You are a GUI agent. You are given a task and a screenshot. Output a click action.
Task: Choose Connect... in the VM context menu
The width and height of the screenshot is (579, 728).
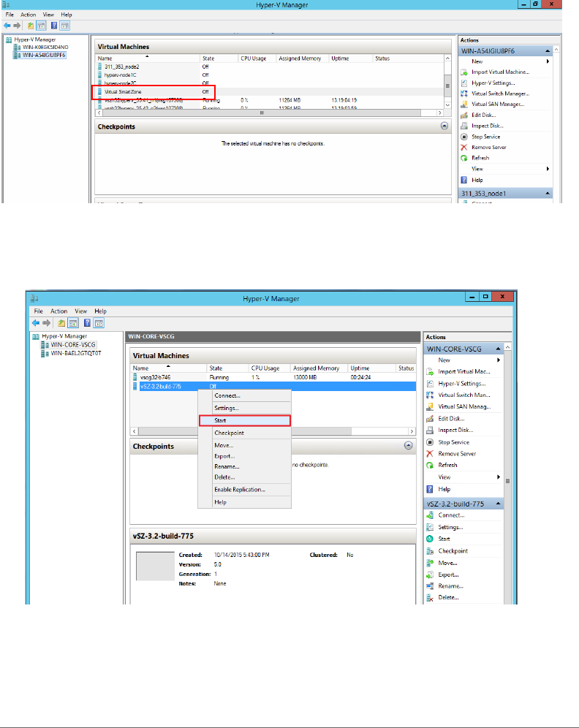click(x=245, y=396)
